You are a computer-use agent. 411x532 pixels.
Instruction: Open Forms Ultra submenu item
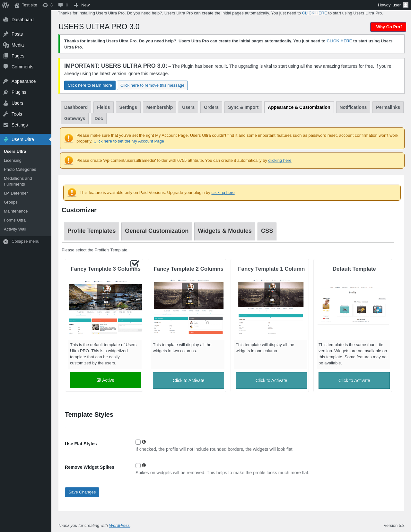point(15,220)
